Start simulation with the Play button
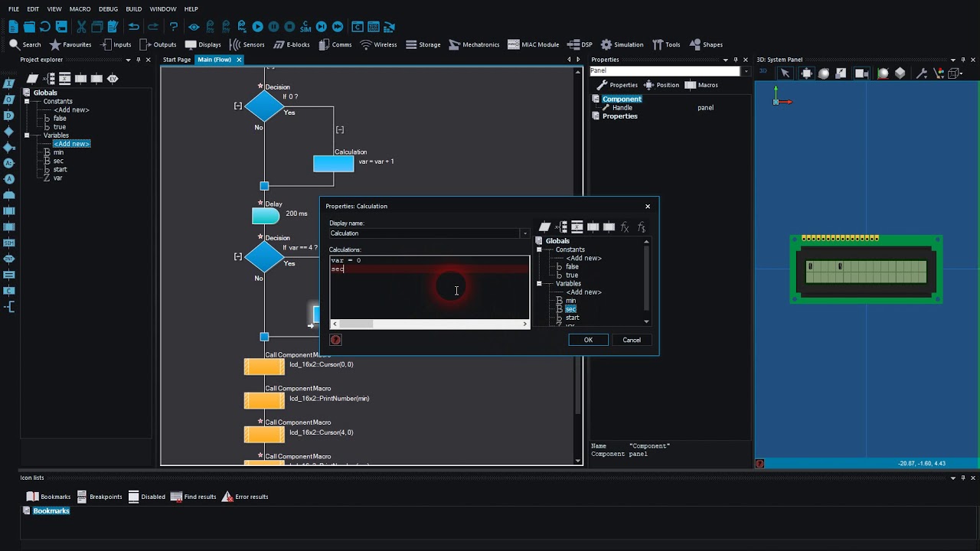 click(x=258, y=27)
